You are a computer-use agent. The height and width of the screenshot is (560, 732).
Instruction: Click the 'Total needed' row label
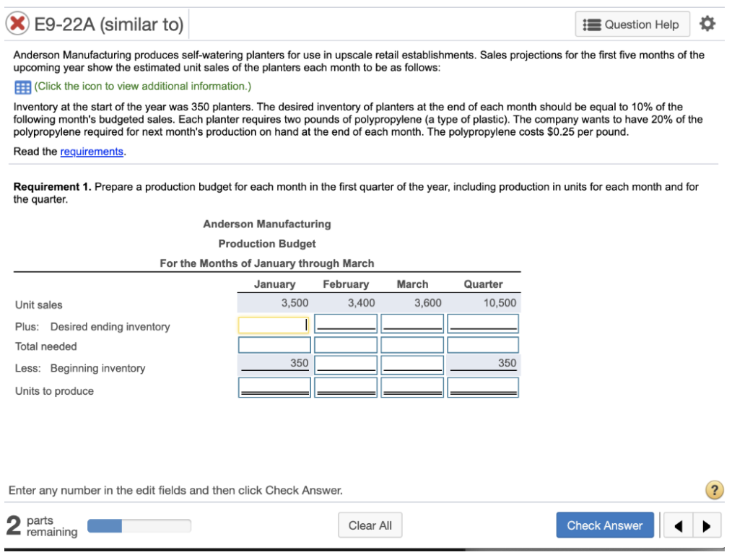tap(45, 346)
